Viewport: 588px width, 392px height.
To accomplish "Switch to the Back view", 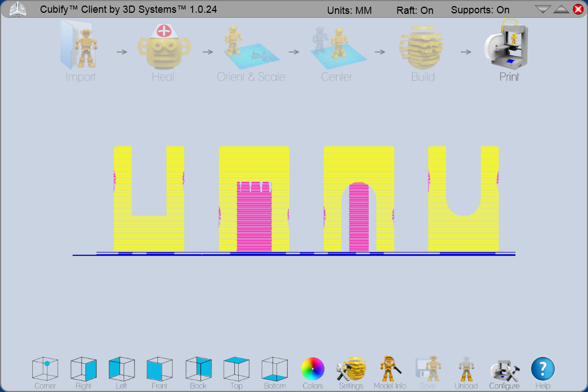I will click(198, 368).
